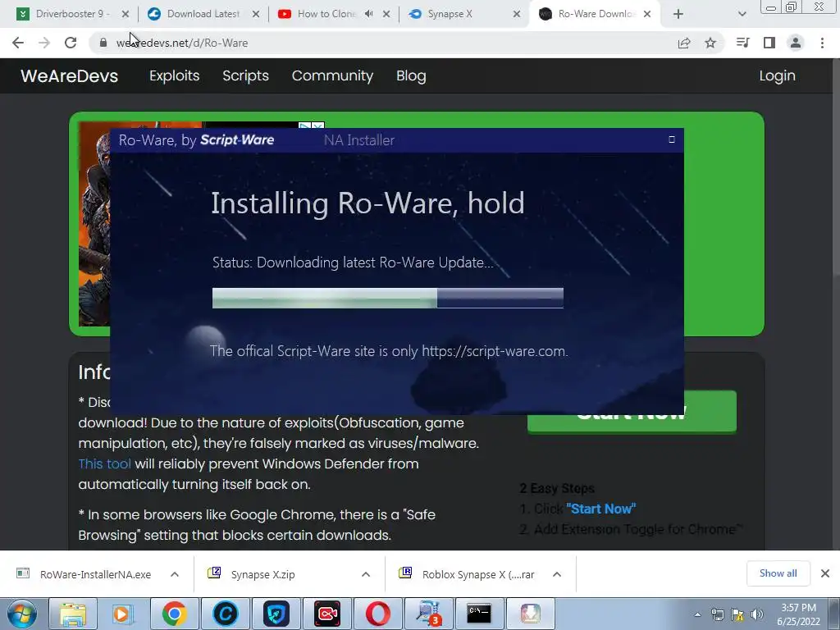Open a new browser tab
840x630 pixels.
(678, 15)
